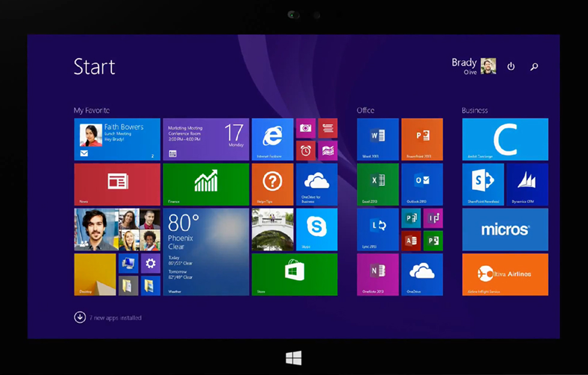Open the Phoenix Weather live tile
This screenshot has width=588, height=375.
[x=206, y=251]
